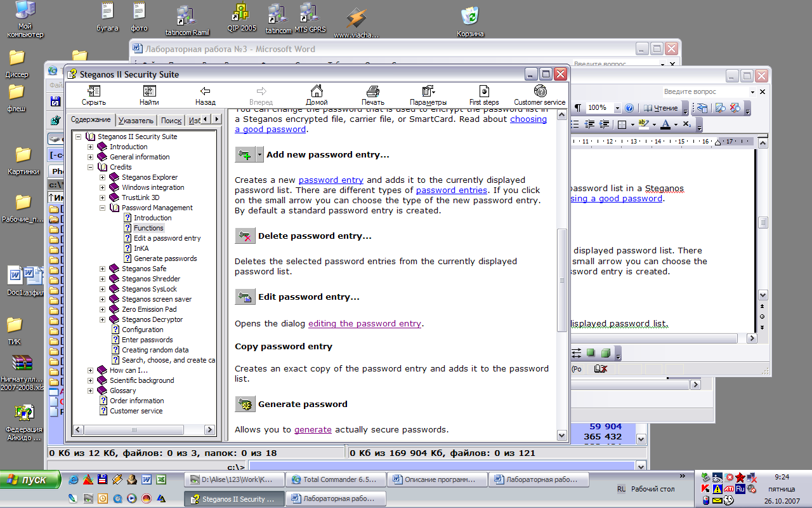Click the subscript x₂ button in Word
Viewport: 812px width, 508px height.
click(687, 124)
